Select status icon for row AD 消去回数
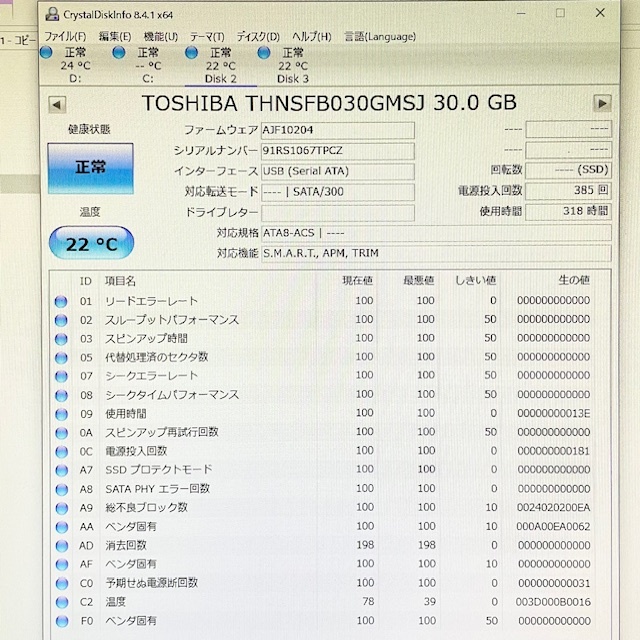This screenshot has width=640, height=640. (x=62, y=546)
